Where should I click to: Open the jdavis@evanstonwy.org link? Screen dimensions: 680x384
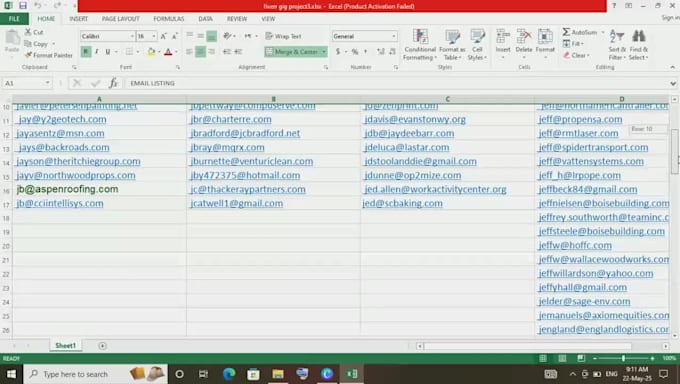(x=415, y=119)
